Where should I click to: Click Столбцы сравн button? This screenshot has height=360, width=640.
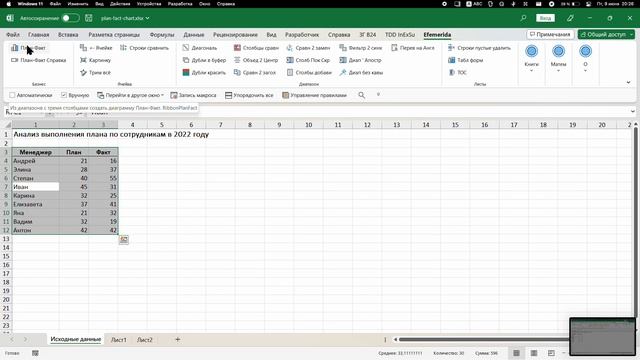click(x=256, y=48)
